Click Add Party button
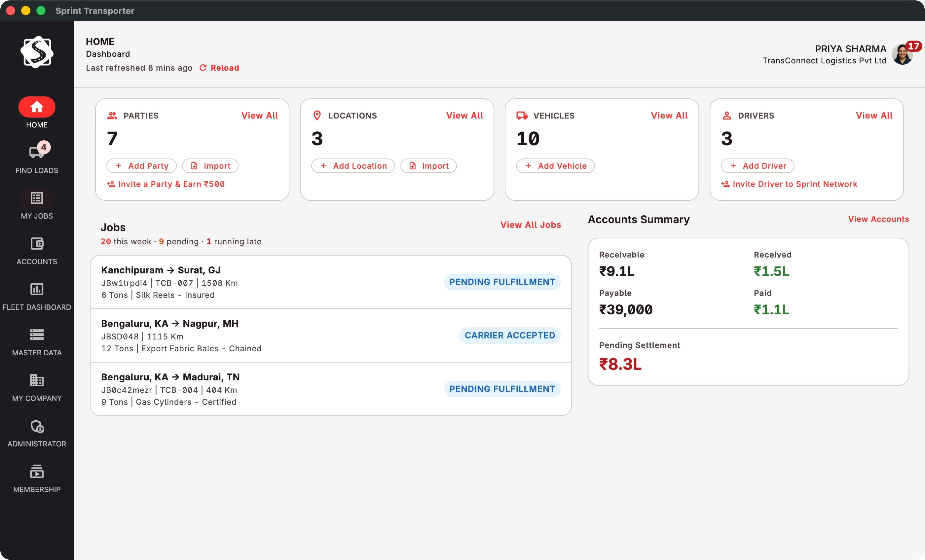925x560 pixels. click(141, 166)
